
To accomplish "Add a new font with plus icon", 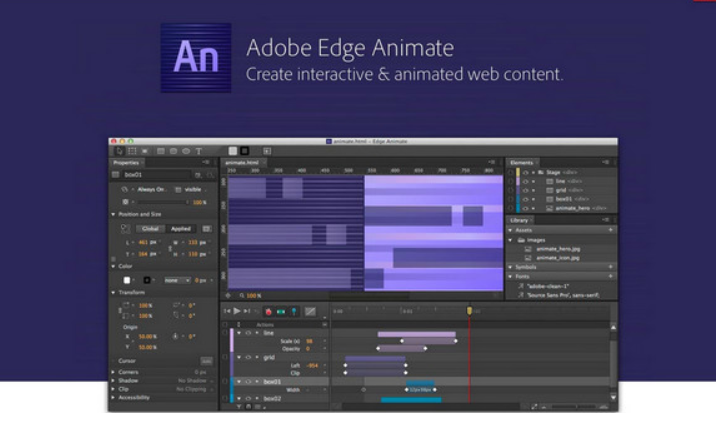I will pos(611,276).
